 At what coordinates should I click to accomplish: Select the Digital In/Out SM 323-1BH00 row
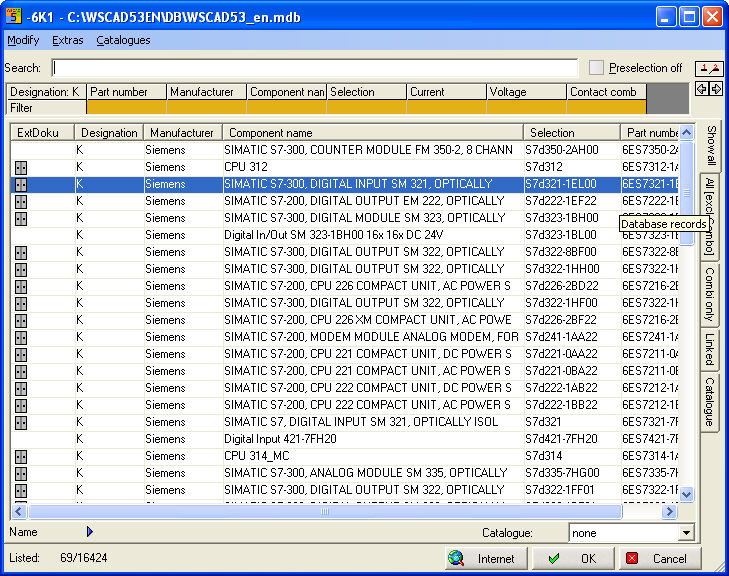click(x=344, y=235)
